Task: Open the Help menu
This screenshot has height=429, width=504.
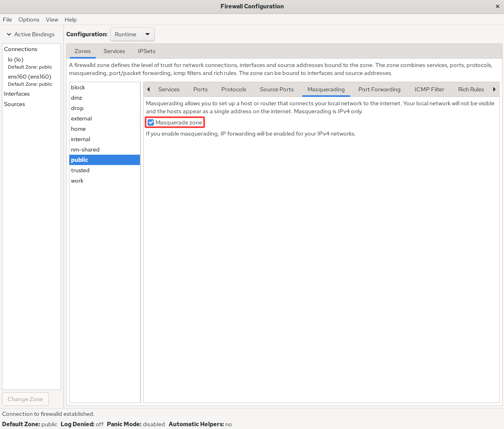Action: point(71,20)
